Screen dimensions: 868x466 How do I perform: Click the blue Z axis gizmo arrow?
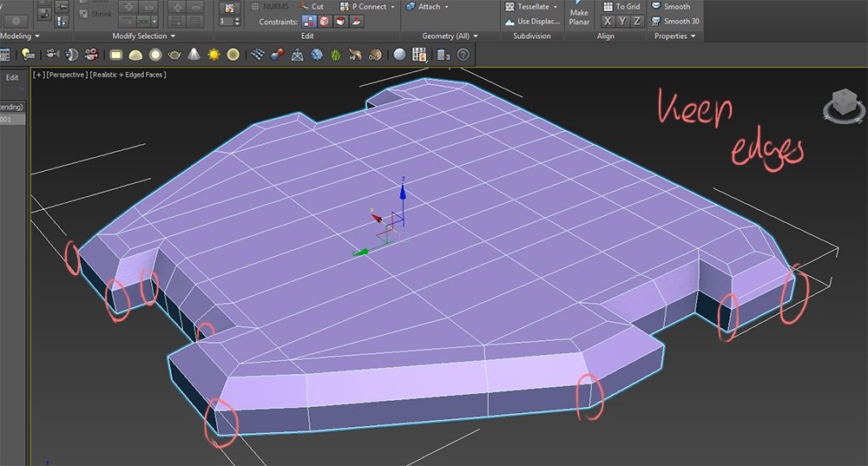coord(403,192)
